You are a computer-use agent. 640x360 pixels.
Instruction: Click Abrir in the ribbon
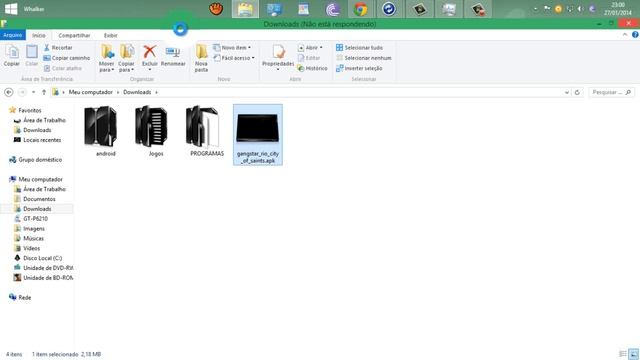pos(310,48)
